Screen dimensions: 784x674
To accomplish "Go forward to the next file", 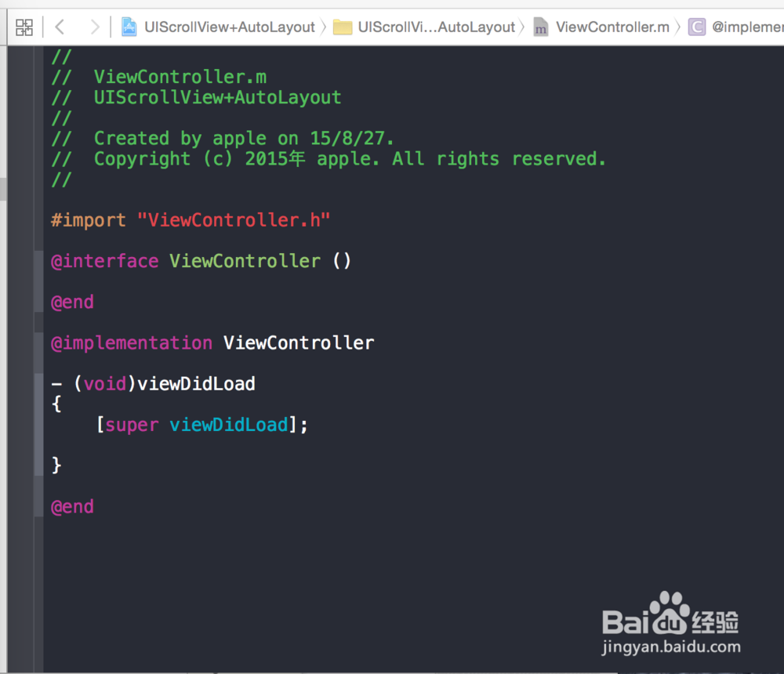I will coord(94,27).
